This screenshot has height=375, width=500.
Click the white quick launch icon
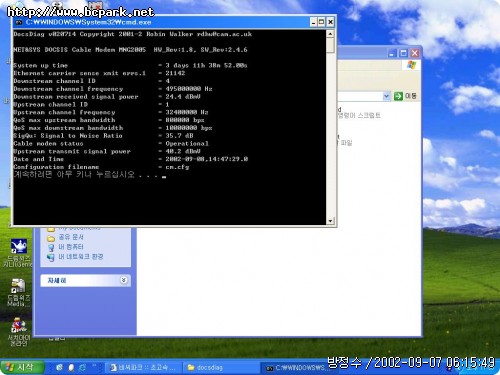(71, 367)
